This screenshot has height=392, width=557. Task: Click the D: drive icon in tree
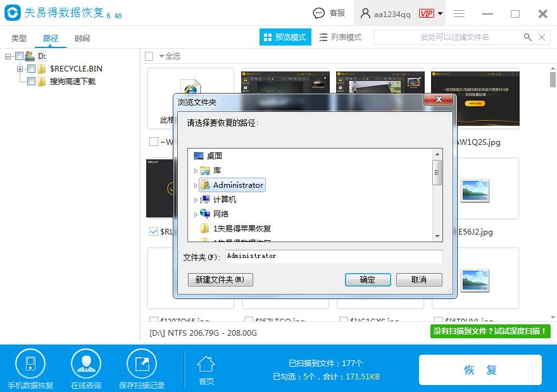point(30,56)
